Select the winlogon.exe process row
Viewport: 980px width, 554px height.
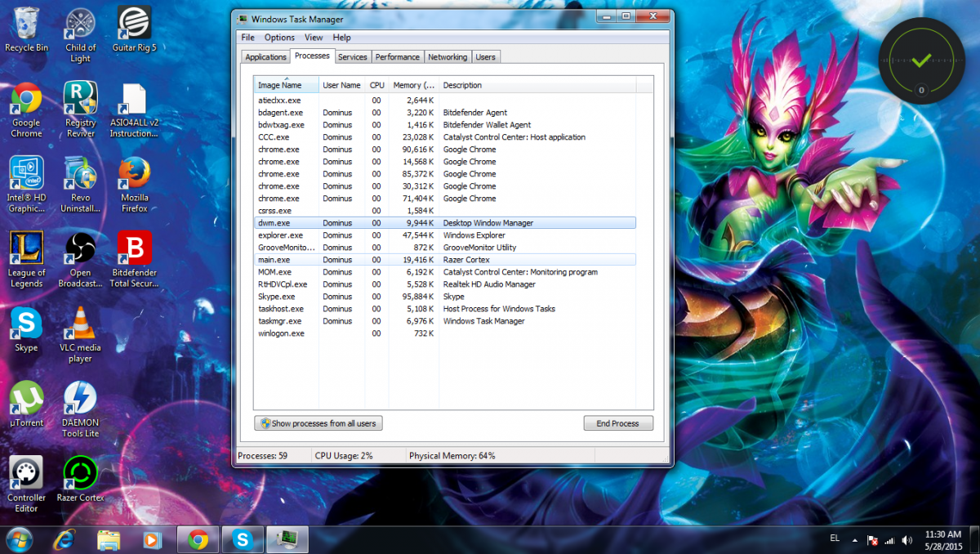point(445,333)
